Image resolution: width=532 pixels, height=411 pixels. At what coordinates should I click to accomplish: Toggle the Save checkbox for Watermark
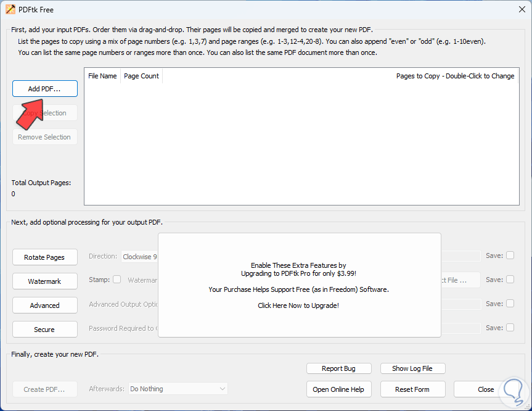[510, 280]
